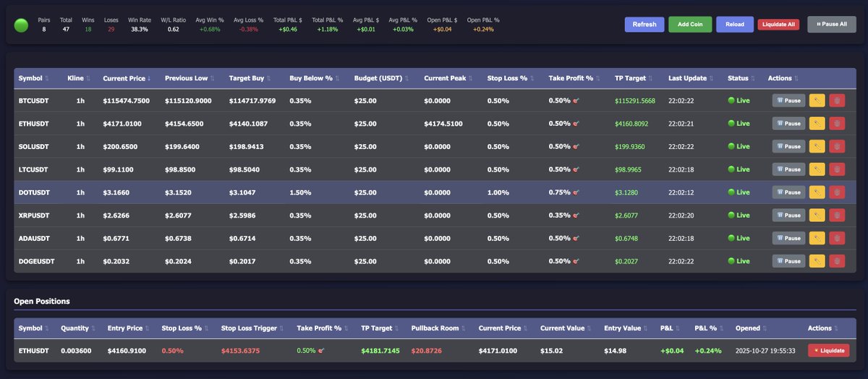Sort open positions by Entry Price
Screen dimensions: 868x379
coord(129,328)
